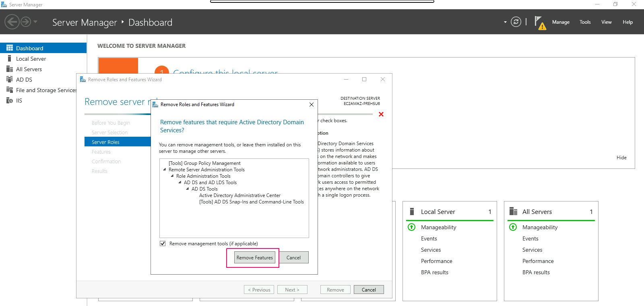
Task: Click the green Manageability status icon in All Servers tile
Action: (513, 227)
